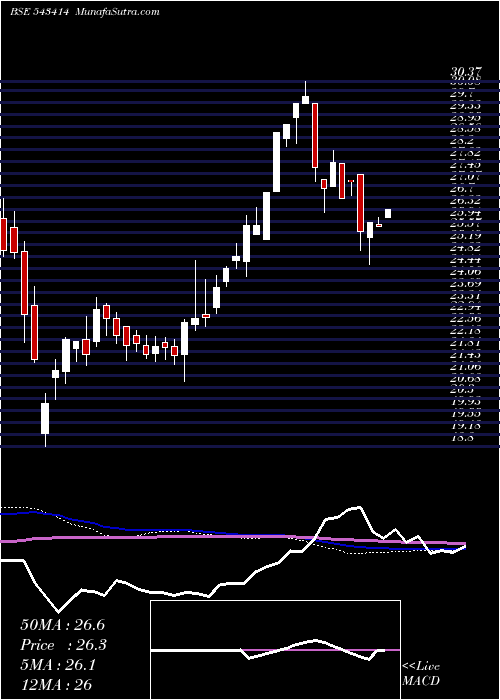Click inside the Live MACD inset chart
Screen dimensions: 500x700
point(275,649)
